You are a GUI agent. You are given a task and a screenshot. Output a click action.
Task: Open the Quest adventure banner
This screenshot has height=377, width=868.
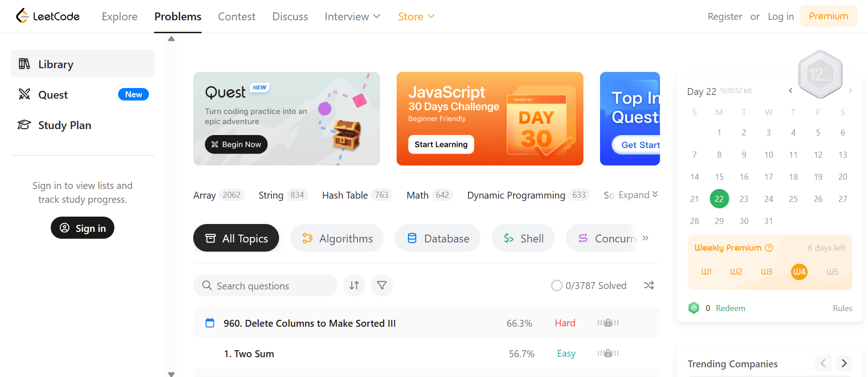[286, 118]
